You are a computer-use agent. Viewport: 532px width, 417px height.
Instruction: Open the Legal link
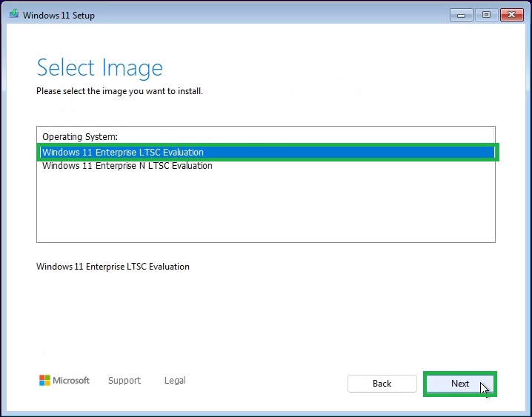[175, 381]
